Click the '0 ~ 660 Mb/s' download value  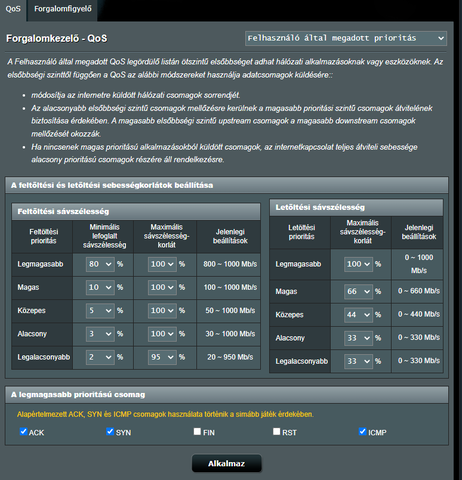point(419,291)
